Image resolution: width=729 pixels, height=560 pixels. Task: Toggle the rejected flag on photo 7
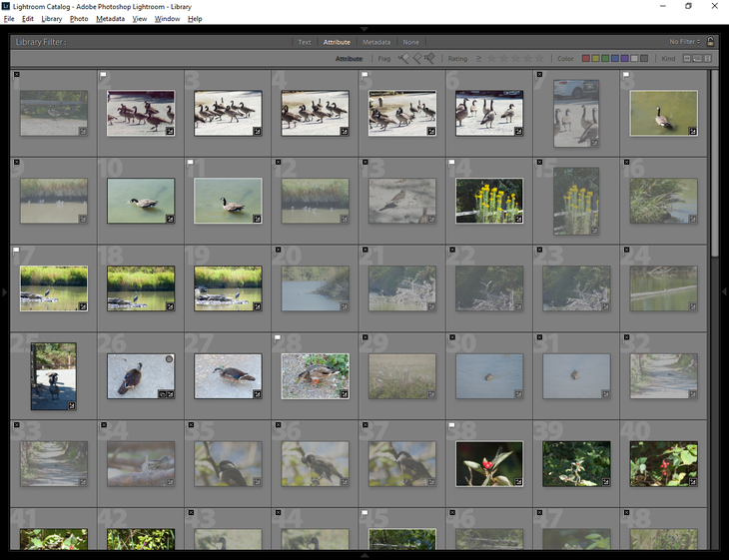click(539, 74)
